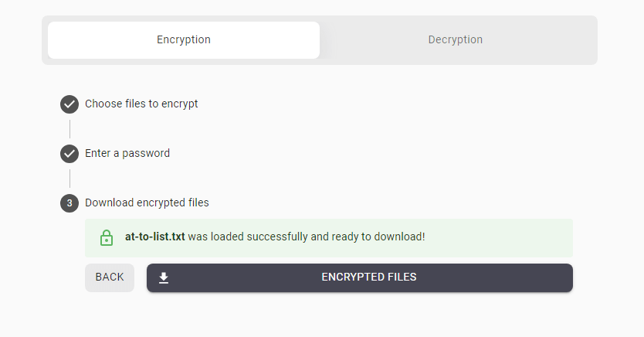The width and height of the screenshot is (644, 337).
Task: Switch to the Decryption tab
Action: [x=456, y=40]
